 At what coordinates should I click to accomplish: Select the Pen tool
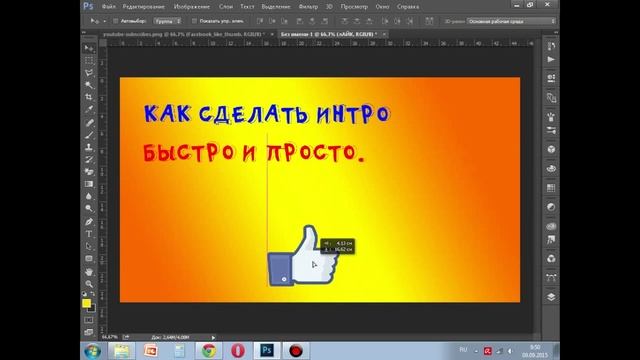click(89, 222)
